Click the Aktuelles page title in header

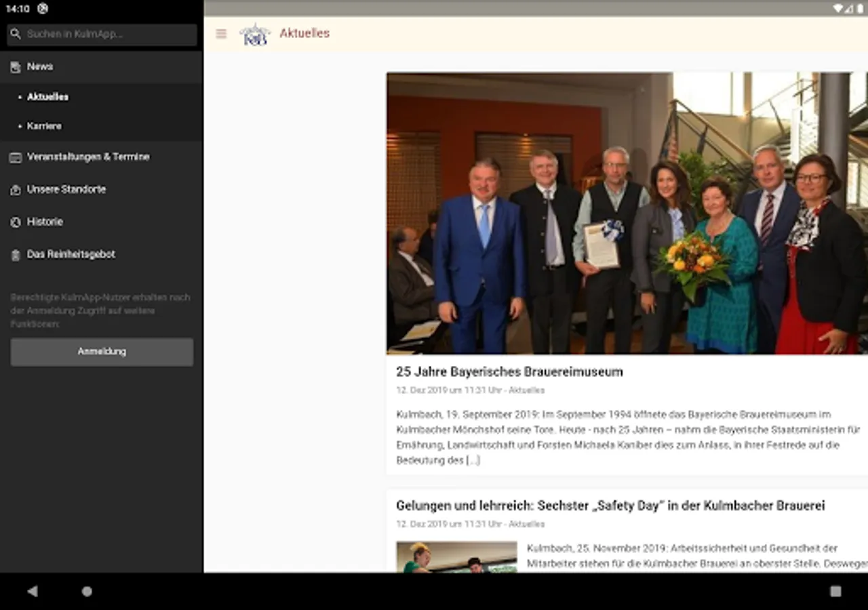click(x=304, y=34)
